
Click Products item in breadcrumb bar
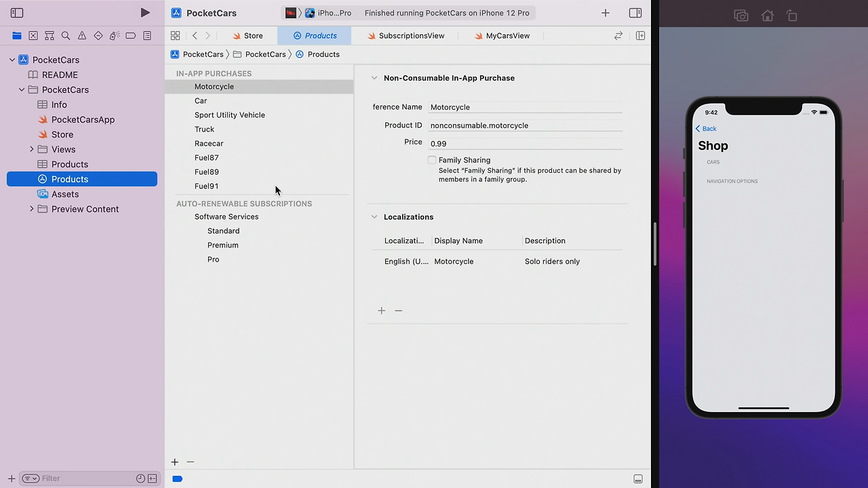317,54
